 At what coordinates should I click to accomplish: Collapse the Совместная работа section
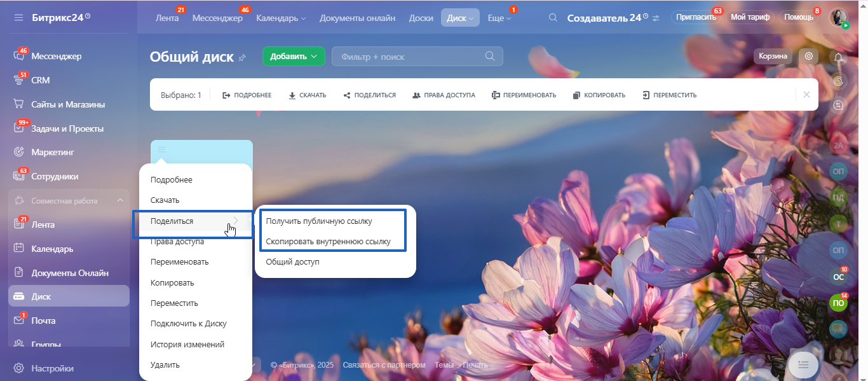point(120,200)
